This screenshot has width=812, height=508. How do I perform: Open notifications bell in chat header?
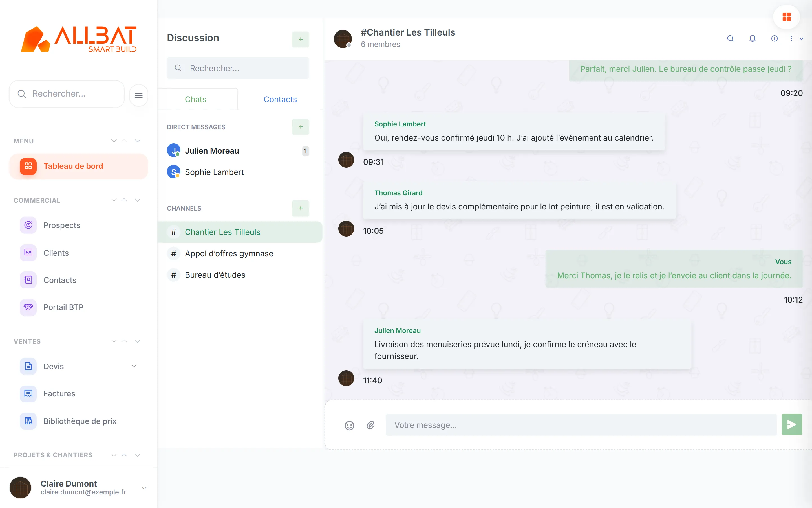click(752, 38)
